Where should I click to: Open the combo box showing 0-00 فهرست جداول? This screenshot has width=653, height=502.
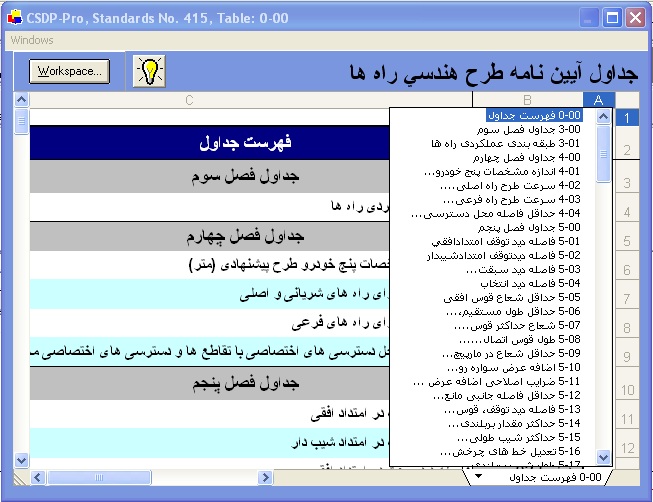pos(537,477)
